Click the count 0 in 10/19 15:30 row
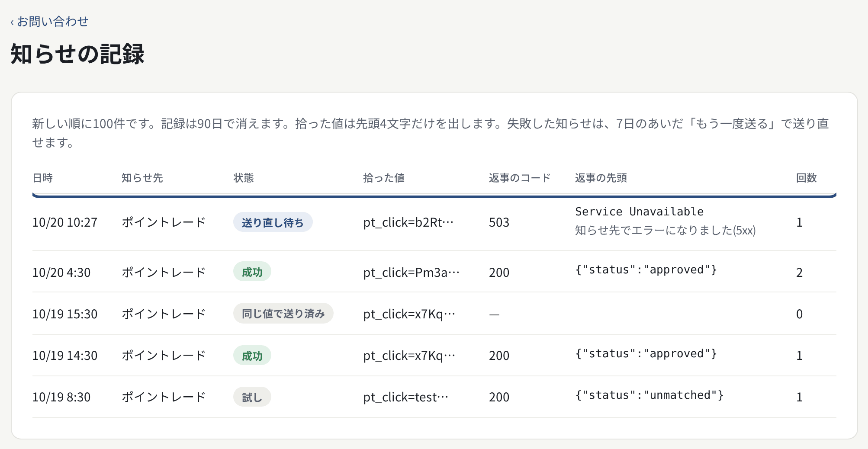The image size is (868, 449). (800, 314)
